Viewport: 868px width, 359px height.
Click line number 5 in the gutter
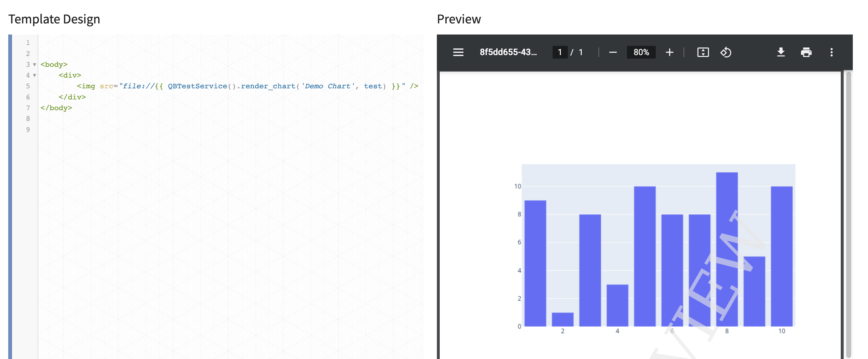[x=28, y=86]
